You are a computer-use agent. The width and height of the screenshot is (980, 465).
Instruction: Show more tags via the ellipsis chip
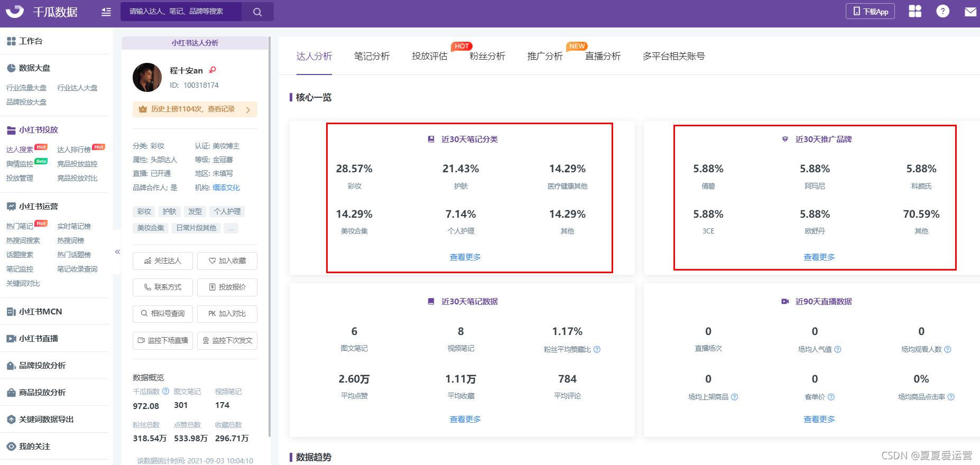231,228
